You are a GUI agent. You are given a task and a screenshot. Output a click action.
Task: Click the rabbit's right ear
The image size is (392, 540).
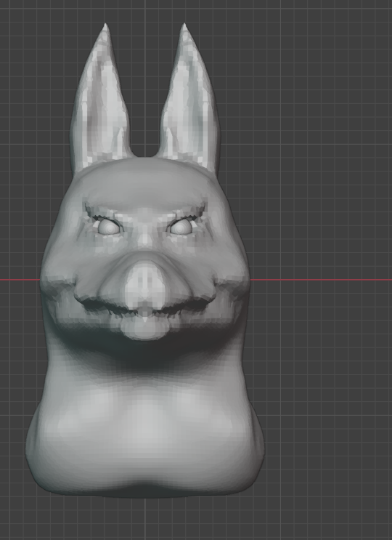click(x=189, y=98)
